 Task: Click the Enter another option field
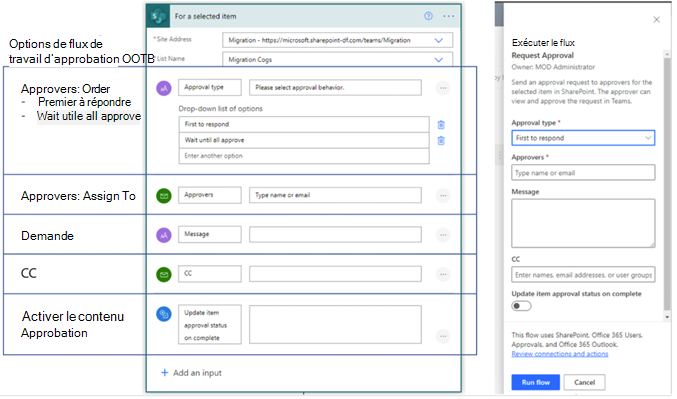point(304,156)
